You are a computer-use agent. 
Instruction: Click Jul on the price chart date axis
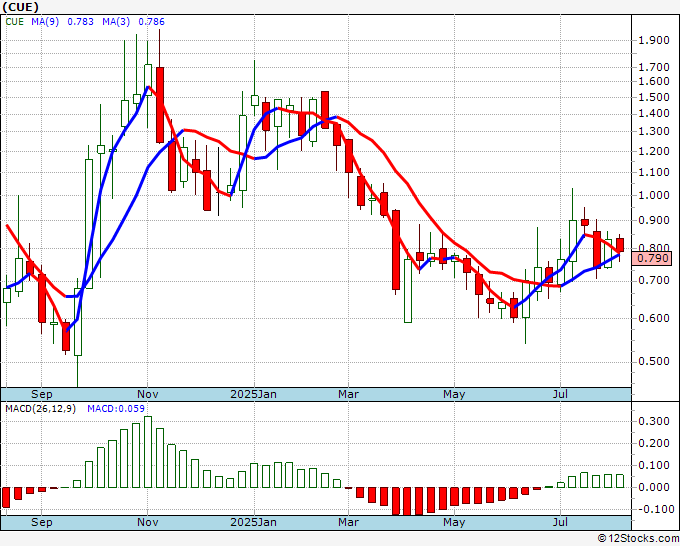(560, 394)
